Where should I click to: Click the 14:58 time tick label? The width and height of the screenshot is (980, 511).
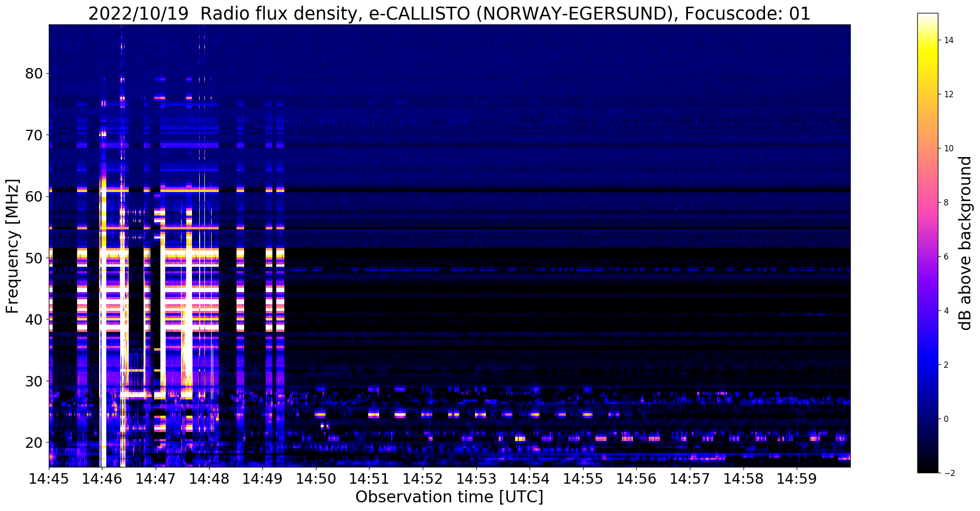click(x=743, y=478)
